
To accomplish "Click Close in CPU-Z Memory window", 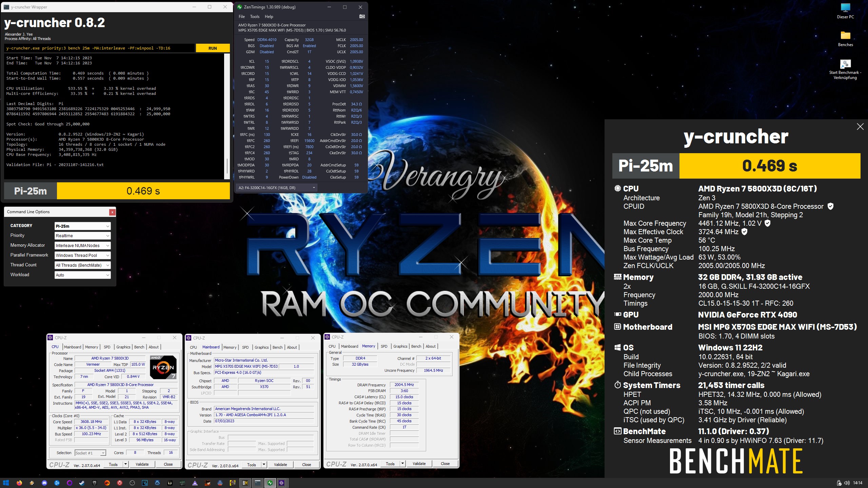I will [x=445, y=464].
